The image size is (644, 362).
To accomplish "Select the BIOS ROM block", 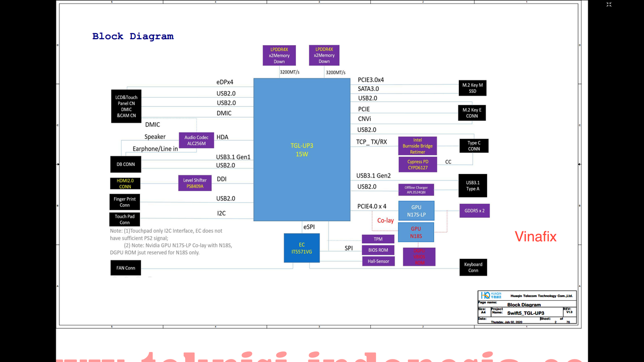I will (x=378, y=250).
